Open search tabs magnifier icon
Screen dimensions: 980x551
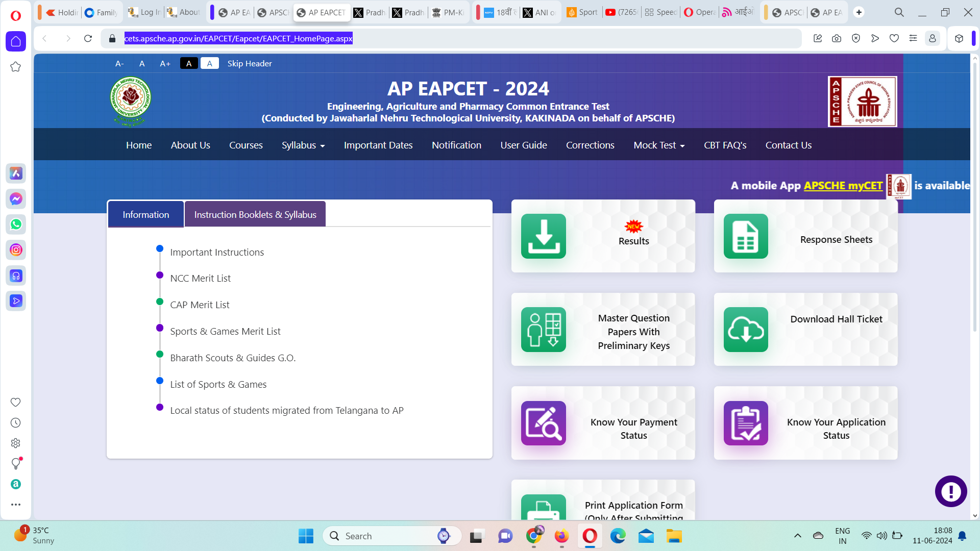coord(899,12)
